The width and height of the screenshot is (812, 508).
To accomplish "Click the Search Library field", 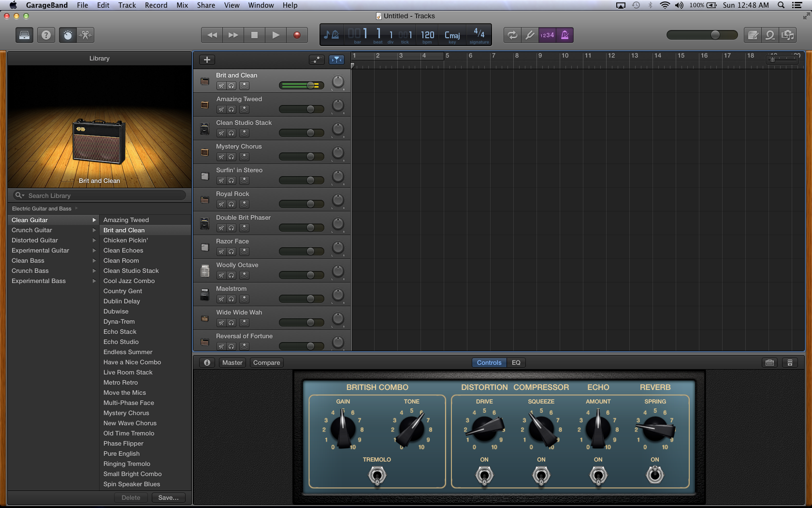I will pos(100,195).
